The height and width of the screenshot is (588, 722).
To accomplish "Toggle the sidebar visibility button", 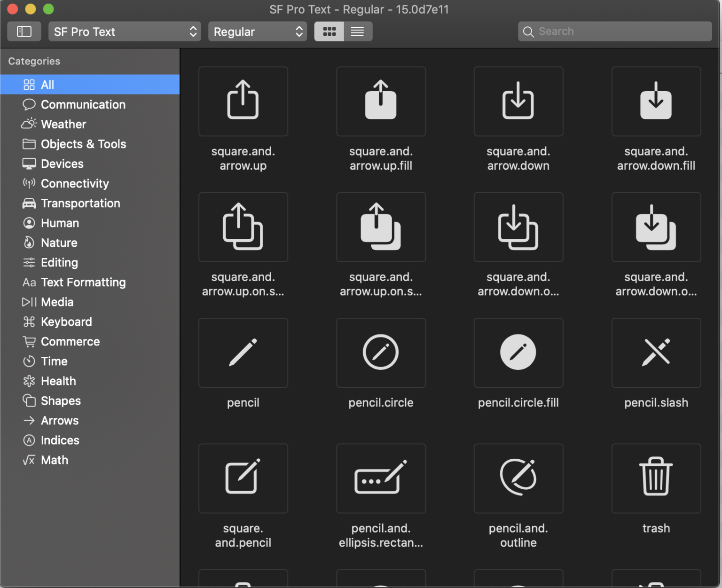I will tap(24, 31).
